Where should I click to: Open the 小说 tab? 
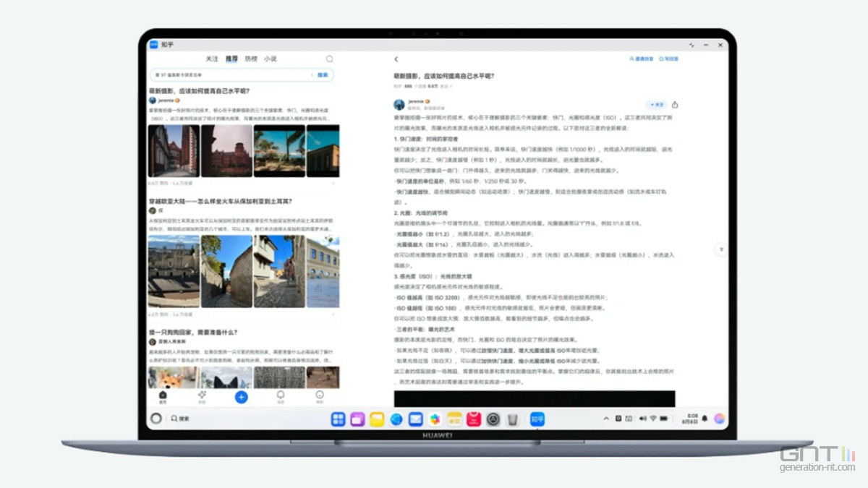point(271,59)
